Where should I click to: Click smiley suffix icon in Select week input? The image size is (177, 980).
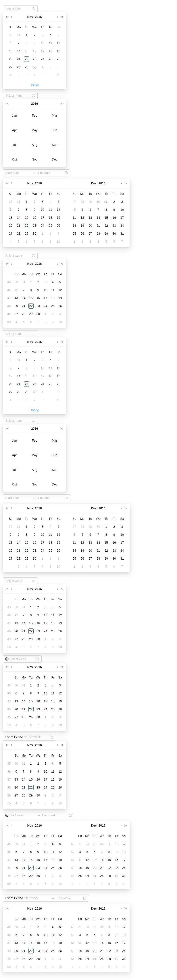point(33,256)
